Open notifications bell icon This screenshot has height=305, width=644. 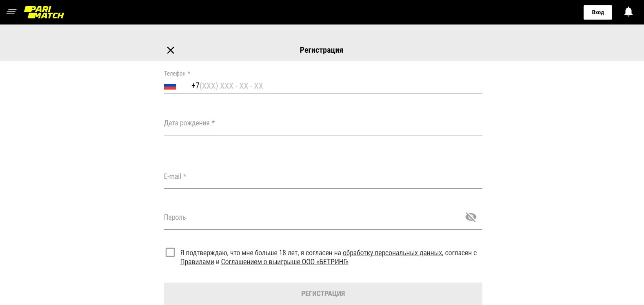(628, 12)
